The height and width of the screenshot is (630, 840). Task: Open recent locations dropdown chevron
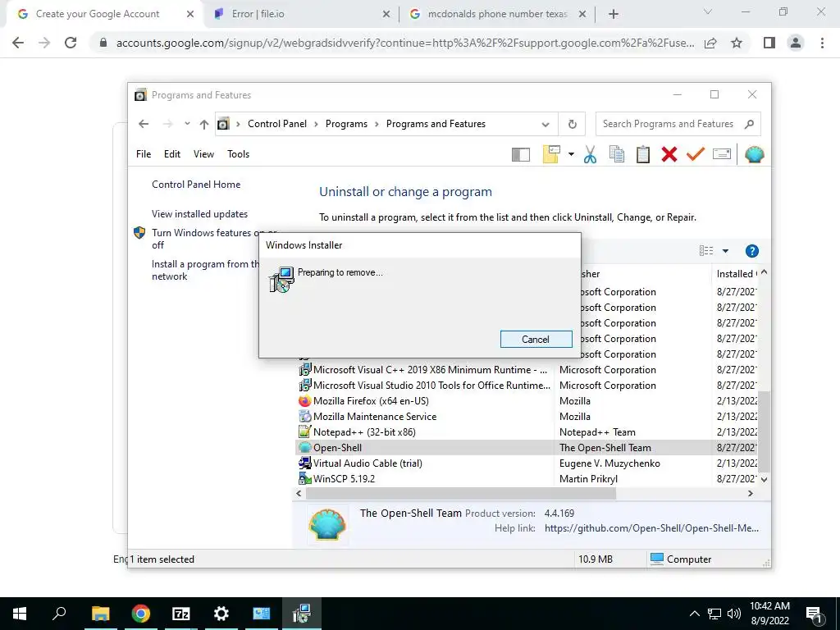187,124
